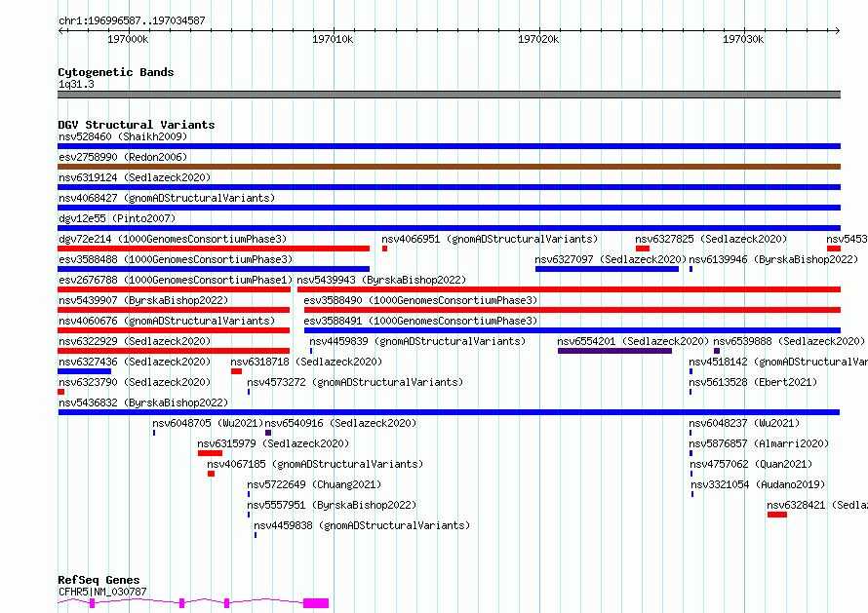
Task: Click the nsv6318718 (Sedlazeck2020) red marker
Action: [x=236, y=371]
